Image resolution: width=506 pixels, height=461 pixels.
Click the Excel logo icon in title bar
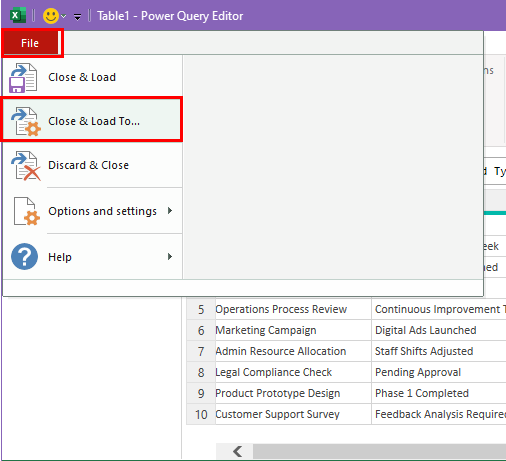click(18, 16)
